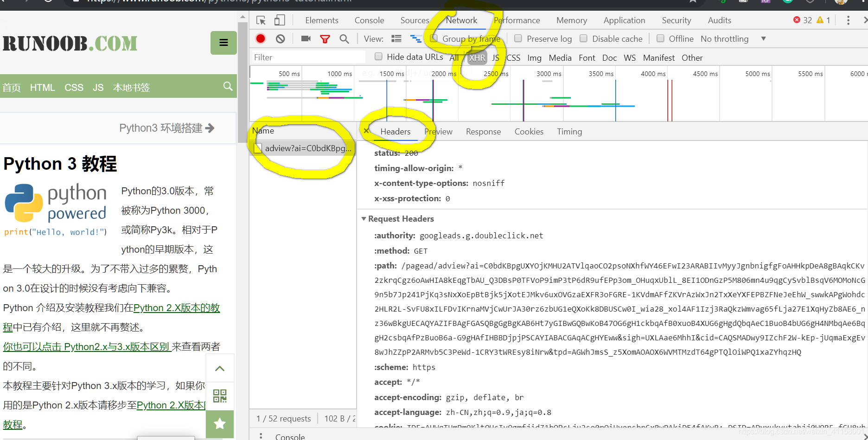The width and height of the screenshot is (868, 440).
Task: Filter requests by Font type
Action: point(587,58)
